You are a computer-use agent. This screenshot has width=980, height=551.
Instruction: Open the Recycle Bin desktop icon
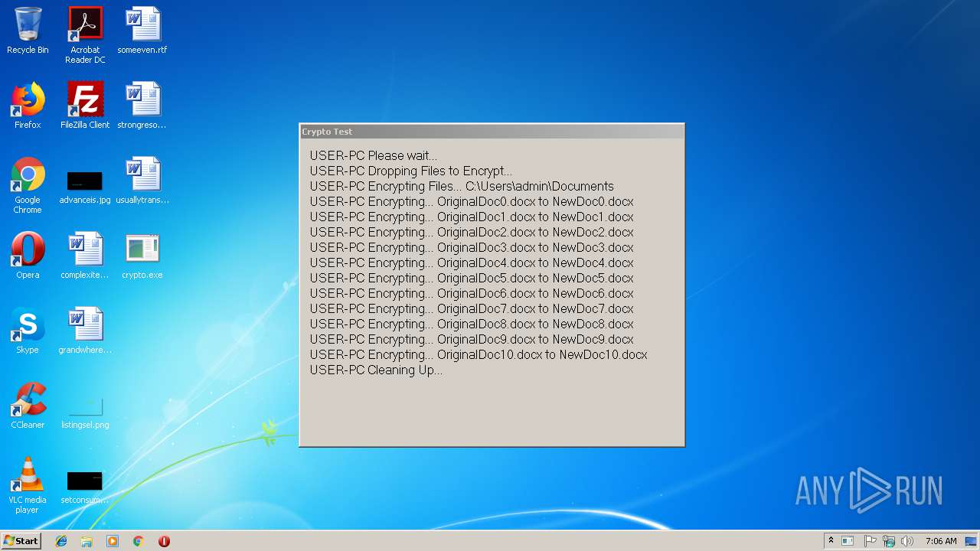pyautogui.click(x=28, y=31)
